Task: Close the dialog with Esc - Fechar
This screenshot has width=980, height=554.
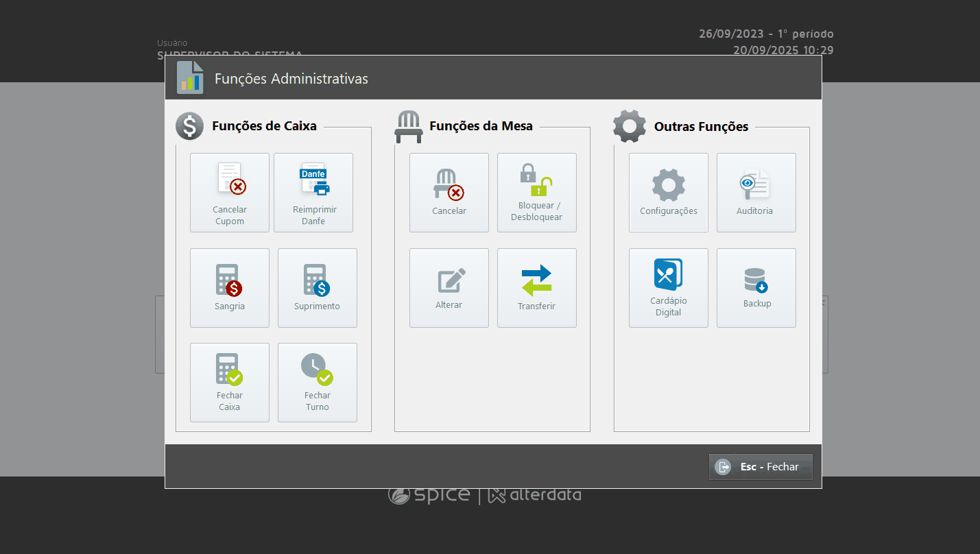Action: click(761, 467)
